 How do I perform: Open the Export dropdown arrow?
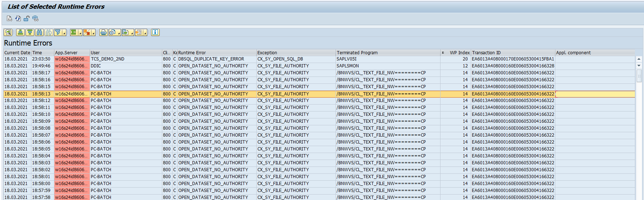(x=132, y=34)
